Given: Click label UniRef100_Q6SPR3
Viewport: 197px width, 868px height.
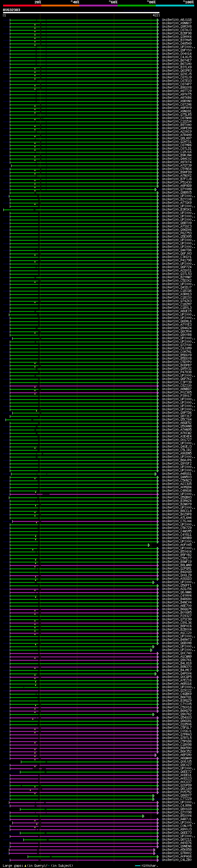Looking at the screenshot, I should [x=177, y=71].
